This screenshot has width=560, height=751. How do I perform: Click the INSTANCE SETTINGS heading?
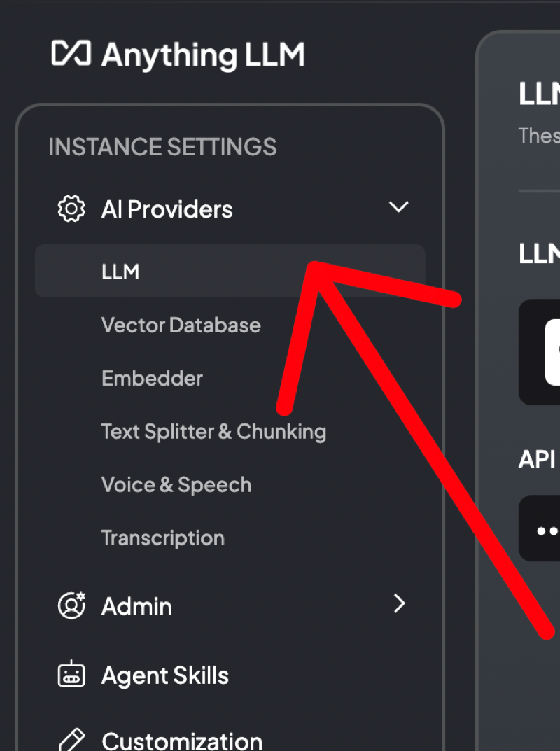[162, 146]
